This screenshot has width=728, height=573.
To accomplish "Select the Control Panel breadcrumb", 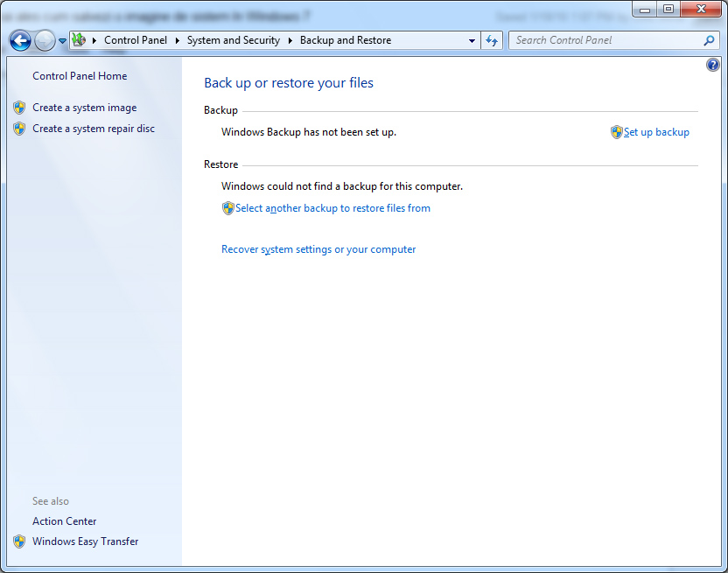I will (x=136, y=40).
